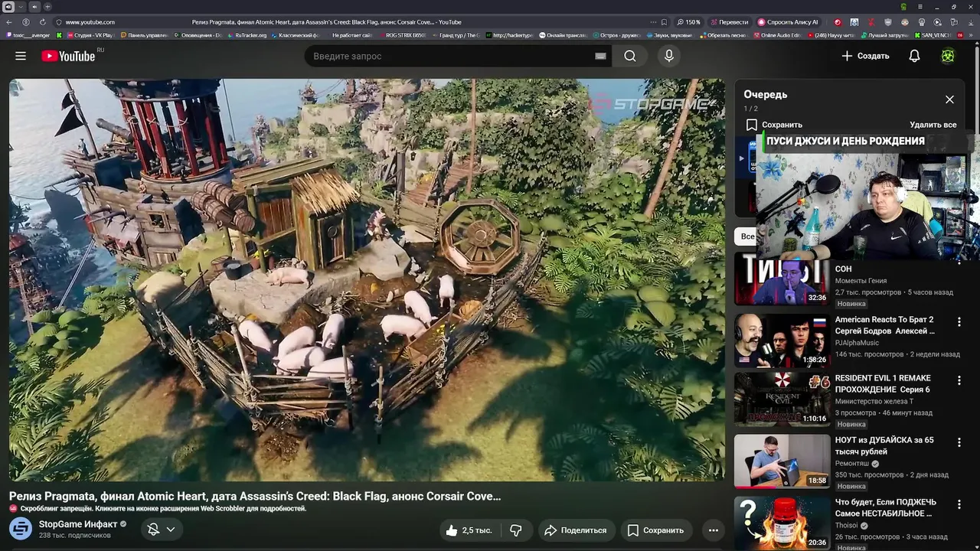Expand the tab list dropdown chevron
The width and height of the screenshot is (980, 551).
[x=21, y=7]
